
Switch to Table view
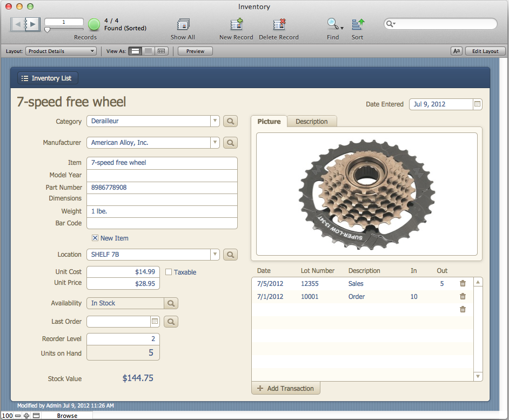click(162, 51)
